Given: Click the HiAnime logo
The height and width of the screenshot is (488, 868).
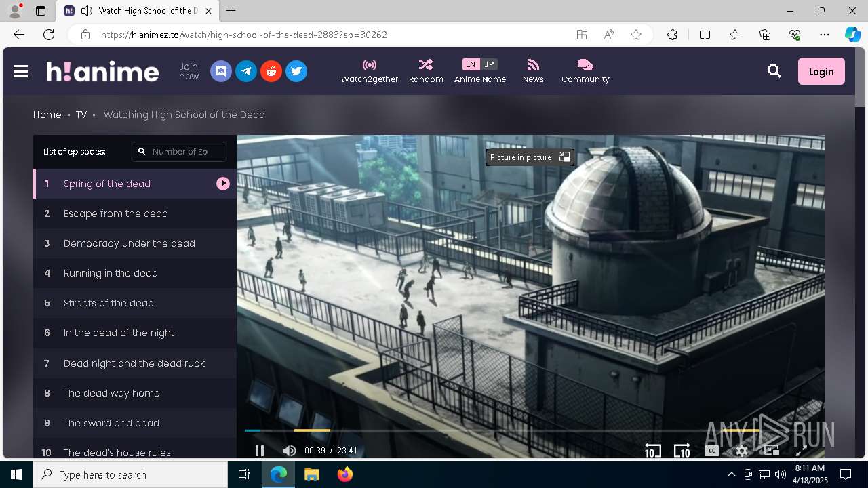Looking at the screenshot, I should click(102, 71).
